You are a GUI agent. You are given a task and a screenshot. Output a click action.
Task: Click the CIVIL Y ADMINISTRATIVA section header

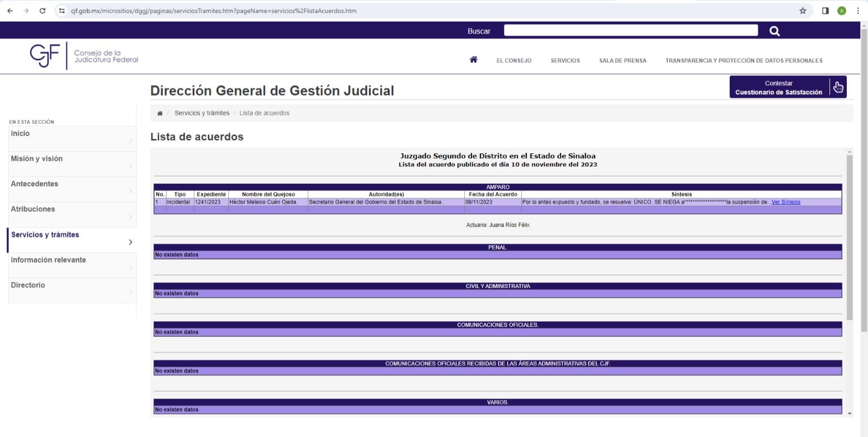(497, 286)
